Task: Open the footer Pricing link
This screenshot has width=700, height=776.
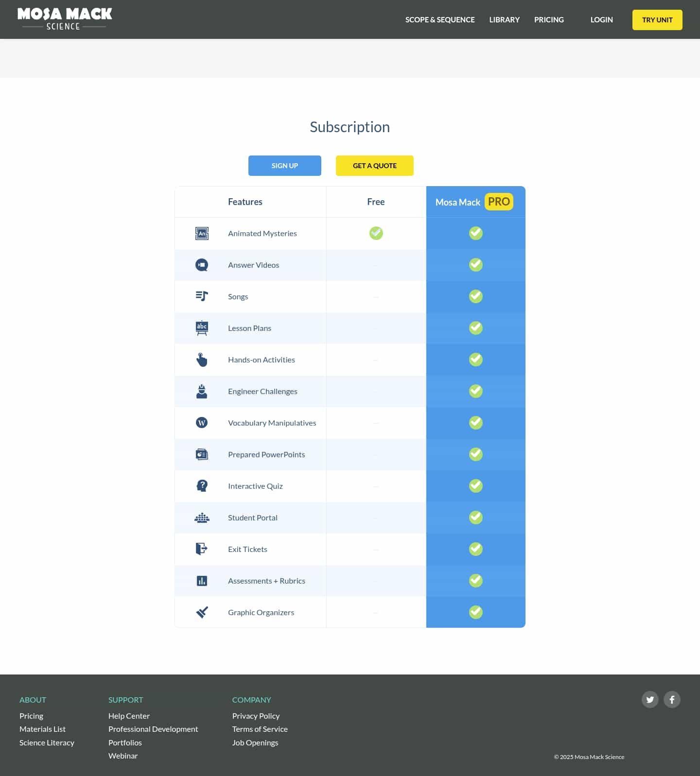Action: pos(31,716)
